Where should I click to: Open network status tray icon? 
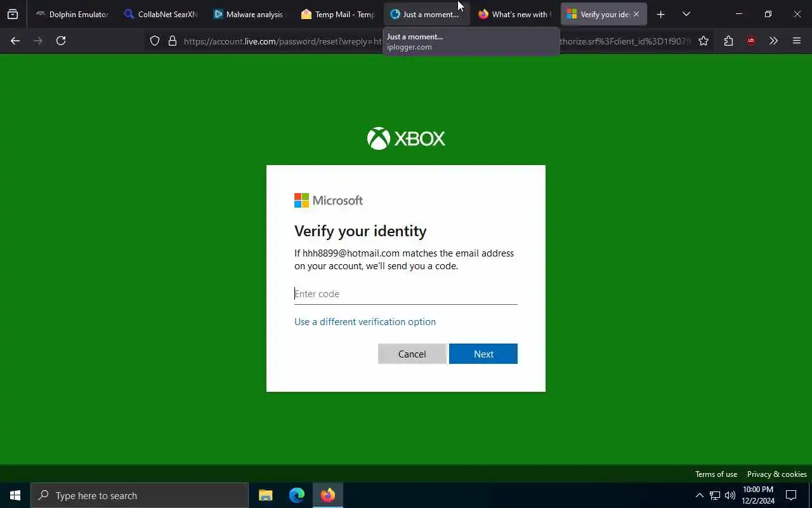point(715,495)
